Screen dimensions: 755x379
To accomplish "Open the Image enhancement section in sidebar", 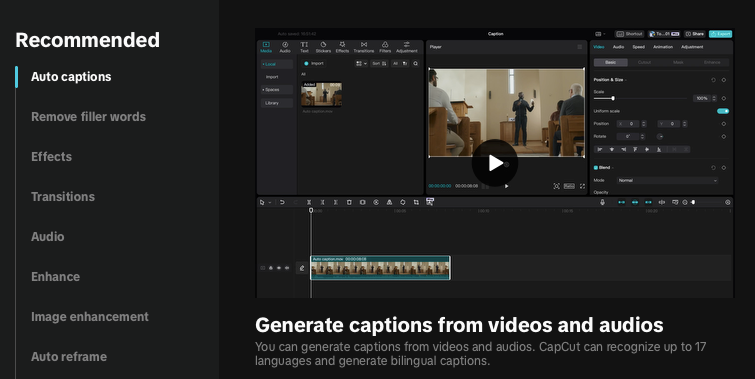I will 90,316.
